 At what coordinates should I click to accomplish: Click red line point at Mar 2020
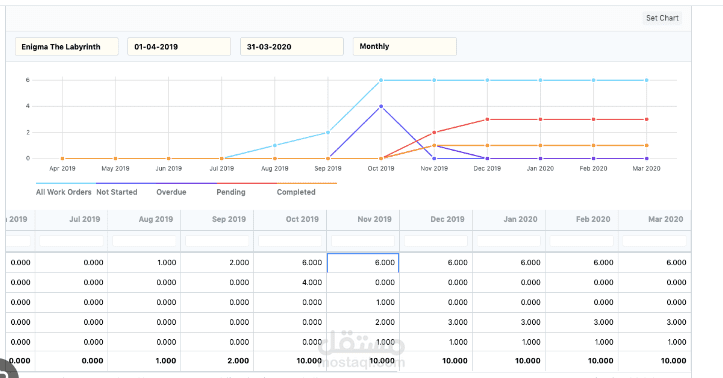[x=646, y=119]
